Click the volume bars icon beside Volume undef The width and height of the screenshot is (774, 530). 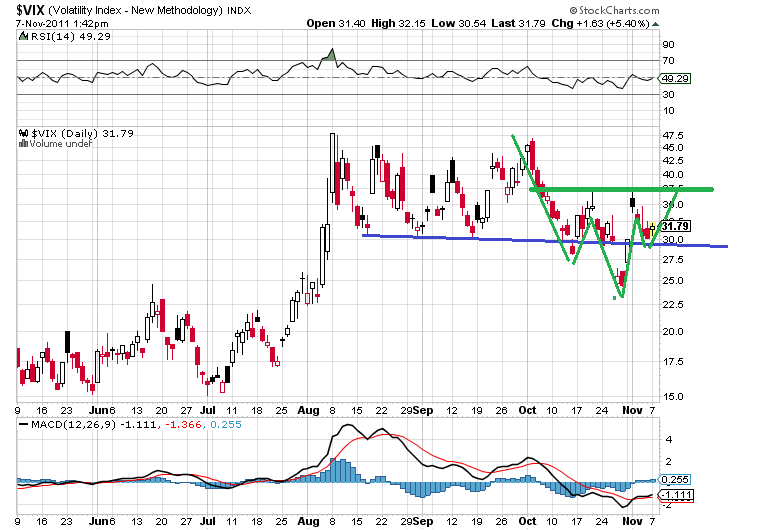[23, 144]
